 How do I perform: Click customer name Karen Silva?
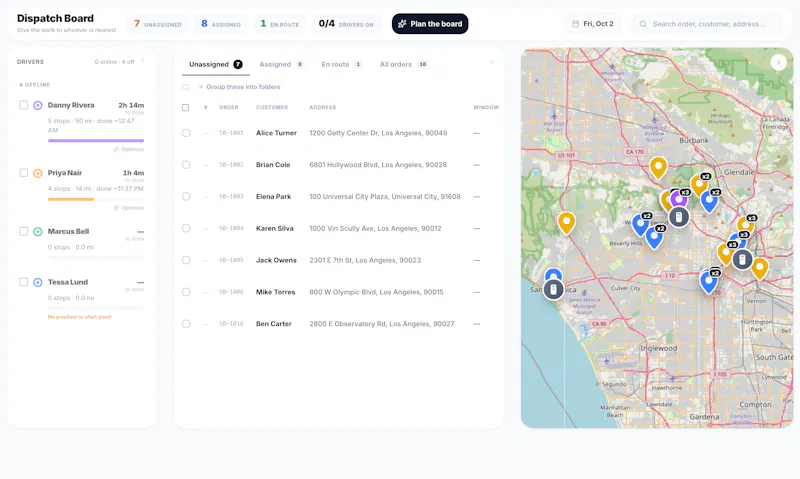(x=274, y=229)
